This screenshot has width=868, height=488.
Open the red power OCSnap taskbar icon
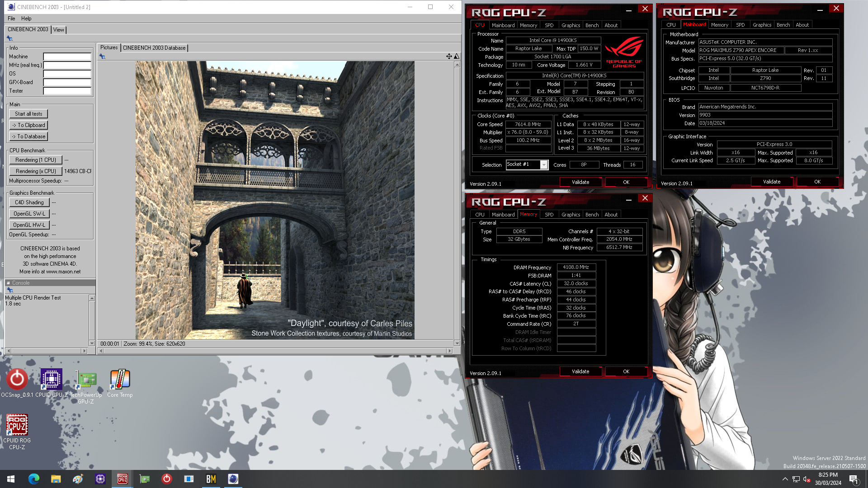(x=166, y=479)
